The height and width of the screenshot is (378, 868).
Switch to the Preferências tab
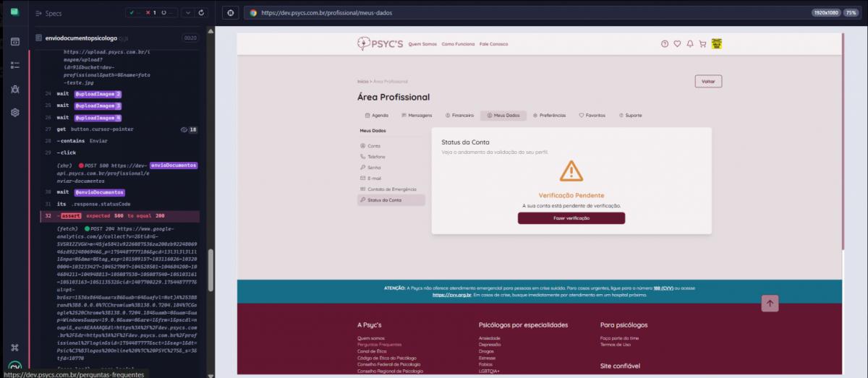[549, 116]
